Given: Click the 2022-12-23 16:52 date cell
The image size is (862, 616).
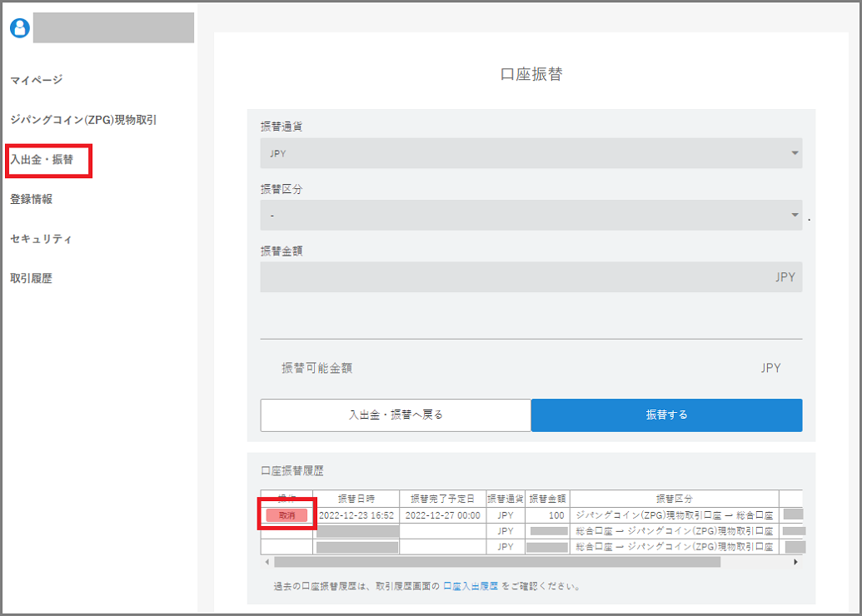Looking at the screenshot, I should tap(356, 515).
